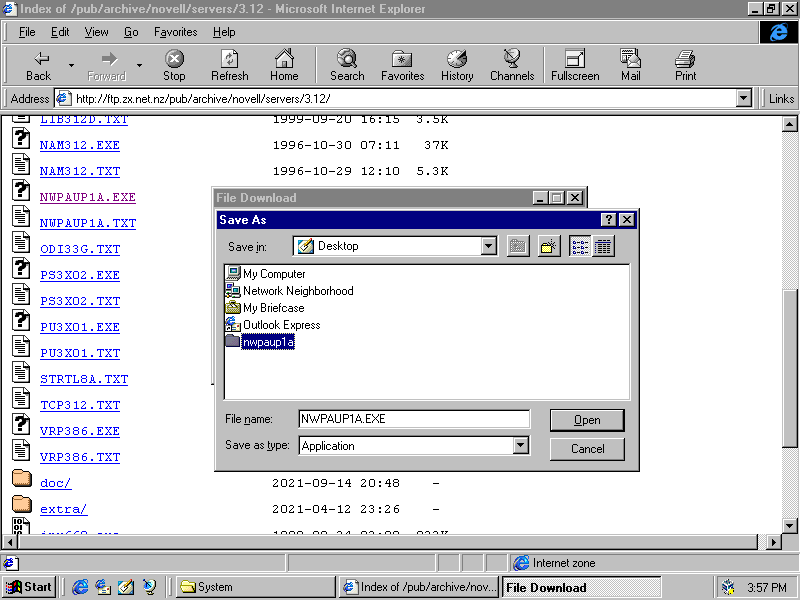Image resolution: width=800 pixels, height=600 pixels.
Task: Open the Search pane
Action: point(347,65)
